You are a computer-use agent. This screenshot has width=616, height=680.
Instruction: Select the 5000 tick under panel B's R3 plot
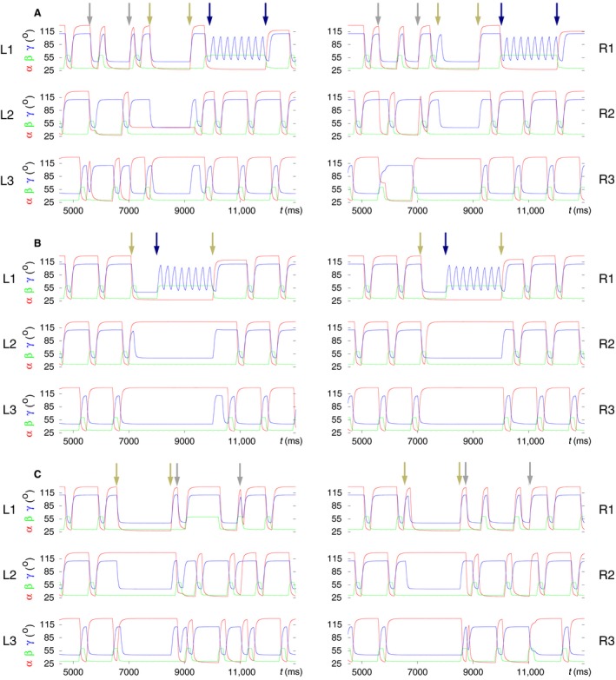[361, 441]
